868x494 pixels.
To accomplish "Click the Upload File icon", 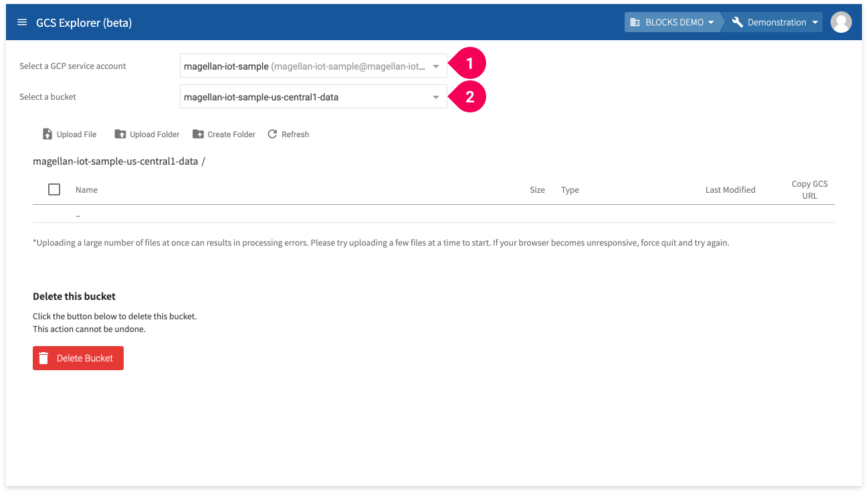I will click(47, 134).
